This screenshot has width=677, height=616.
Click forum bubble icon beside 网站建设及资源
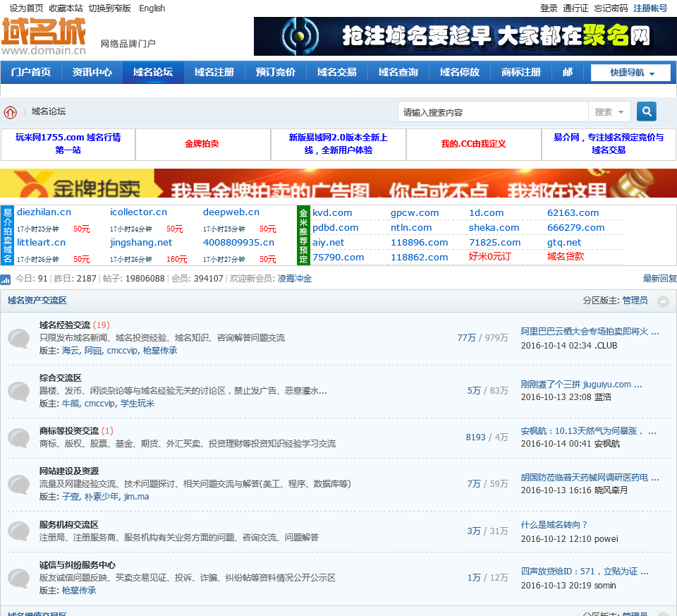(x=19, y=484)
